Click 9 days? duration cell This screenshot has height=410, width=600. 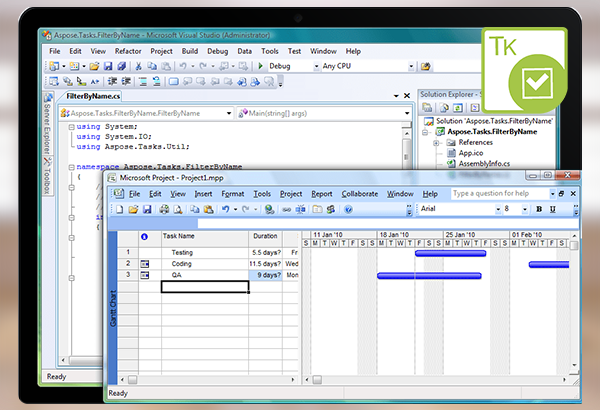click(266, 275)
